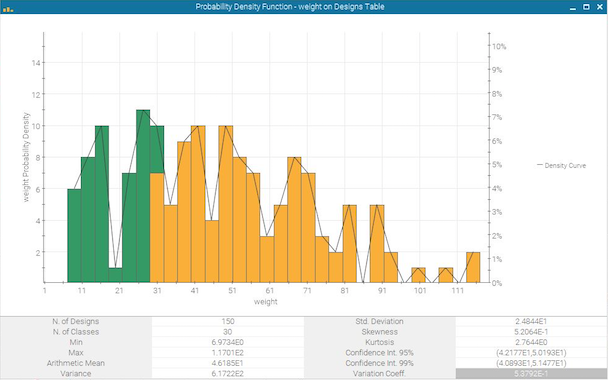Click the Density Curve legend entry
This screenshot has width=608, height=380.
(561, 166)
